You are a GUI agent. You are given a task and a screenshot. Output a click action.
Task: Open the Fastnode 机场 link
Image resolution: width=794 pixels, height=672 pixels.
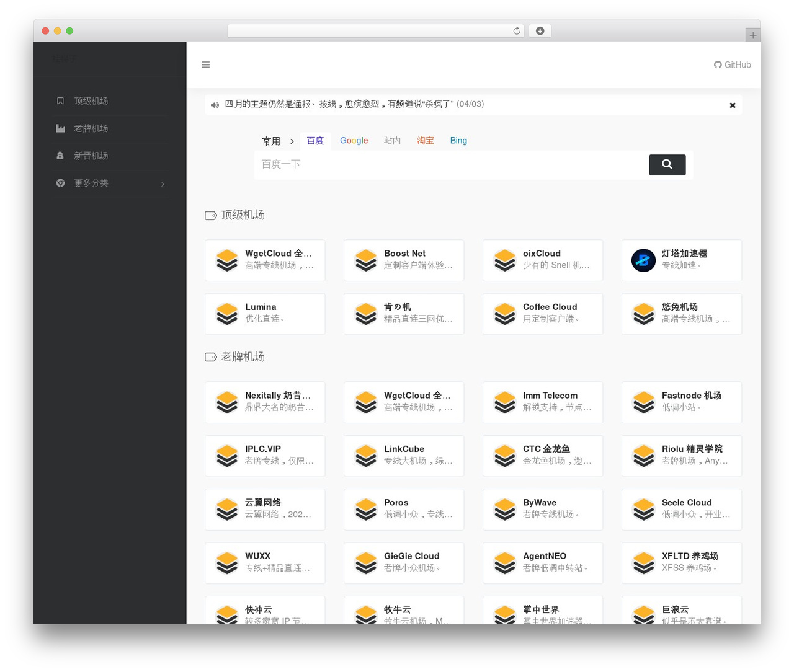point(682,402)
